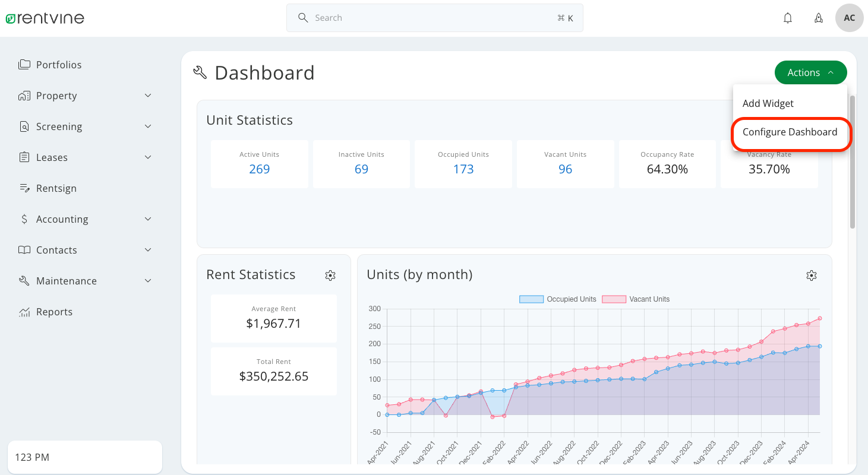This screenshot has height=475, width=868.
Task: Click the Rentvine logo
Action: 45,17
